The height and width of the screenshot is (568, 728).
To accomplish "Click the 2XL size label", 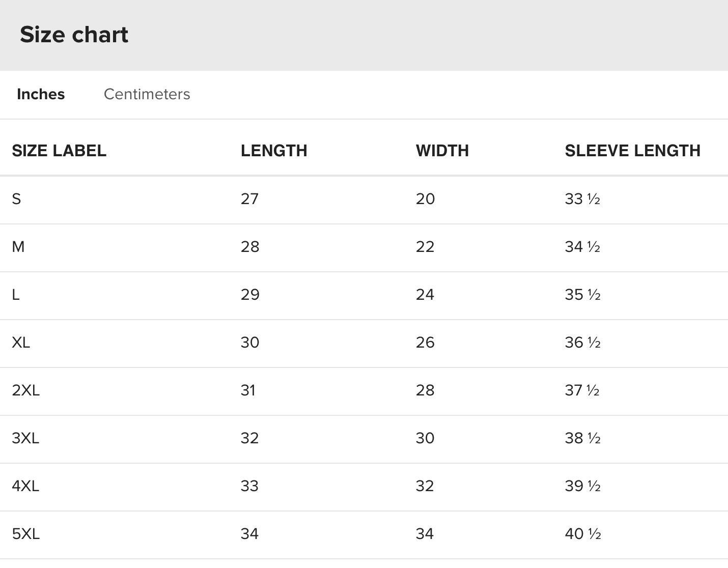I will click(25, 390).
